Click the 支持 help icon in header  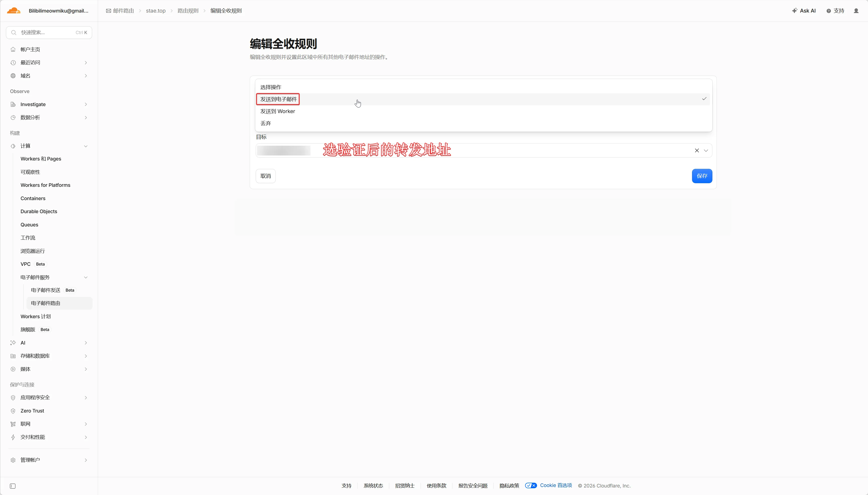coord(829,11)
